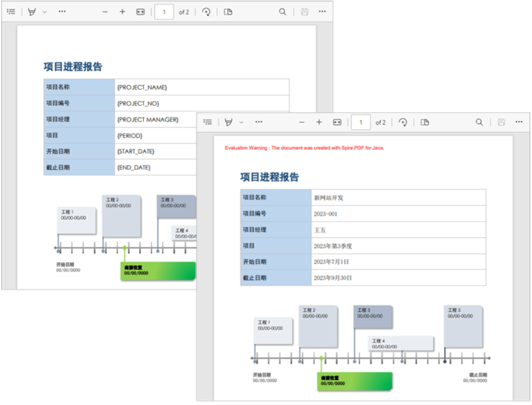Click the 工程 3 box in front window

click(373, 317)
